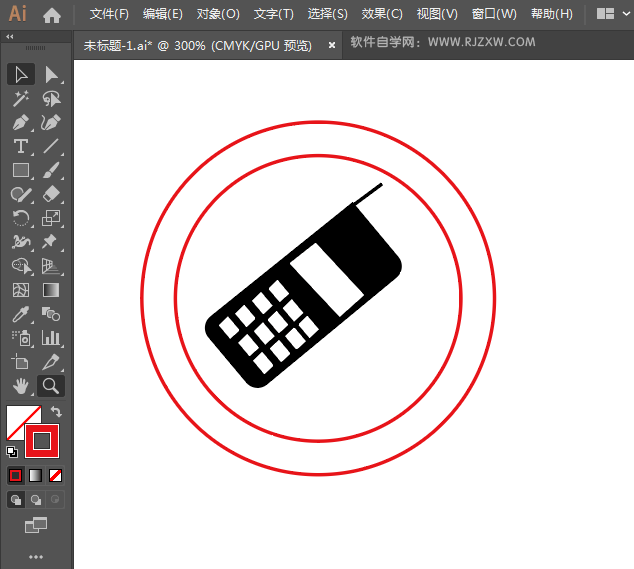Image resolution: width=634 pixels, height=569 pixels.
Task: Select the Eraser tool
Action: [x=51, y=194]
